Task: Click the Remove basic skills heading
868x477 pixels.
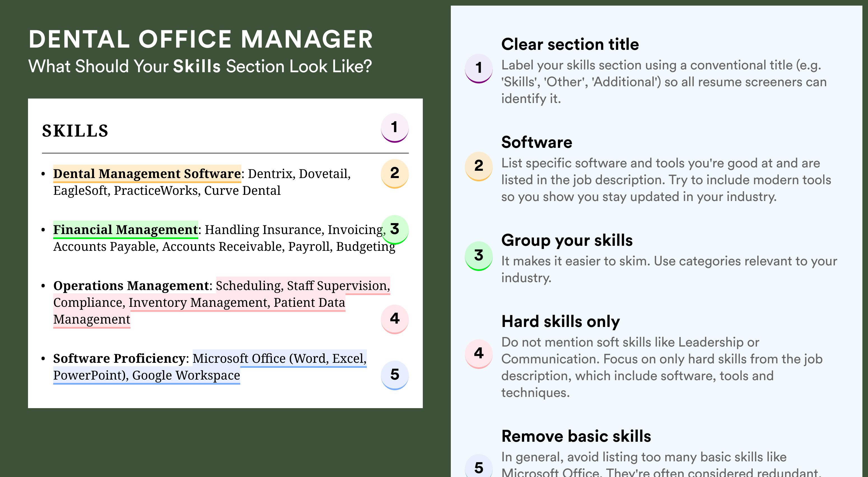Action: (576, 436)
